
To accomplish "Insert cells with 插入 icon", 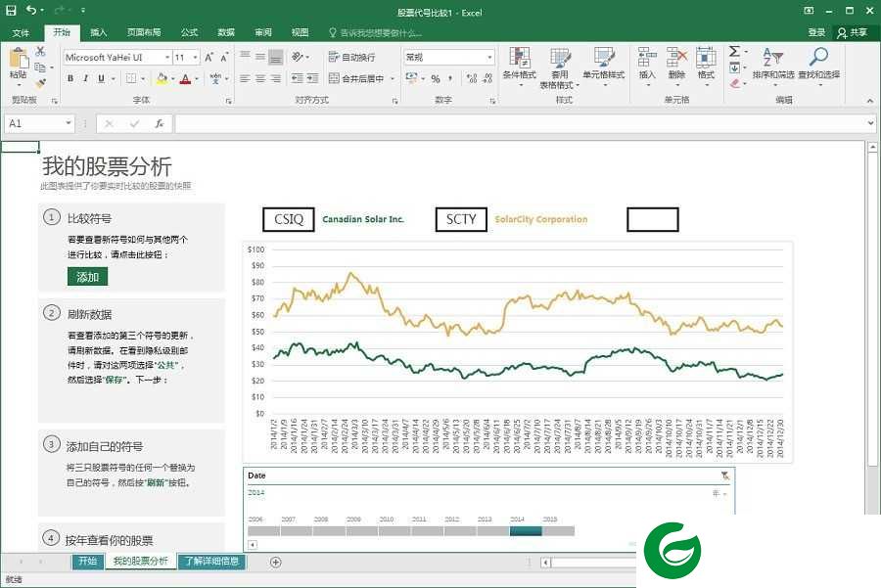I will 647,66.
